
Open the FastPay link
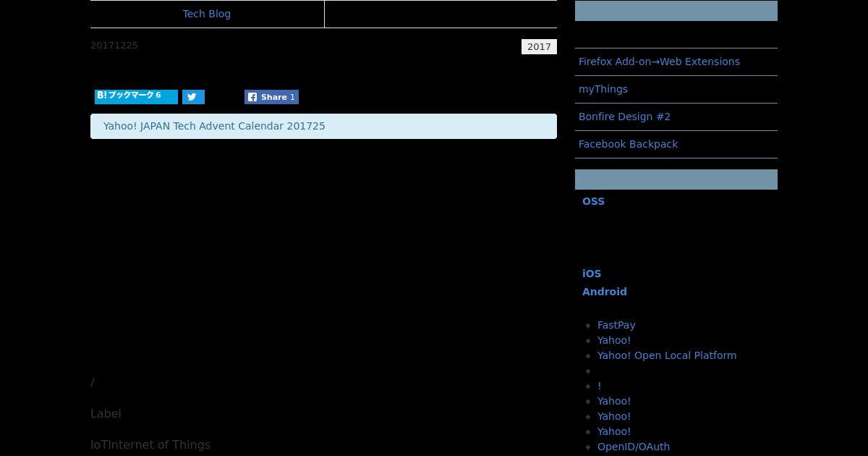616,325
